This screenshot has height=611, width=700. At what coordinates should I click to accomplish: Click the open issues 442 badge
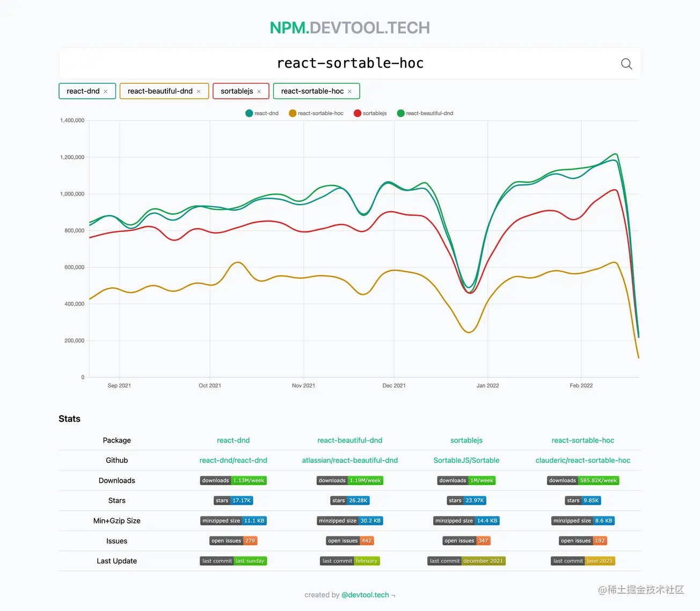click(350, 541)
